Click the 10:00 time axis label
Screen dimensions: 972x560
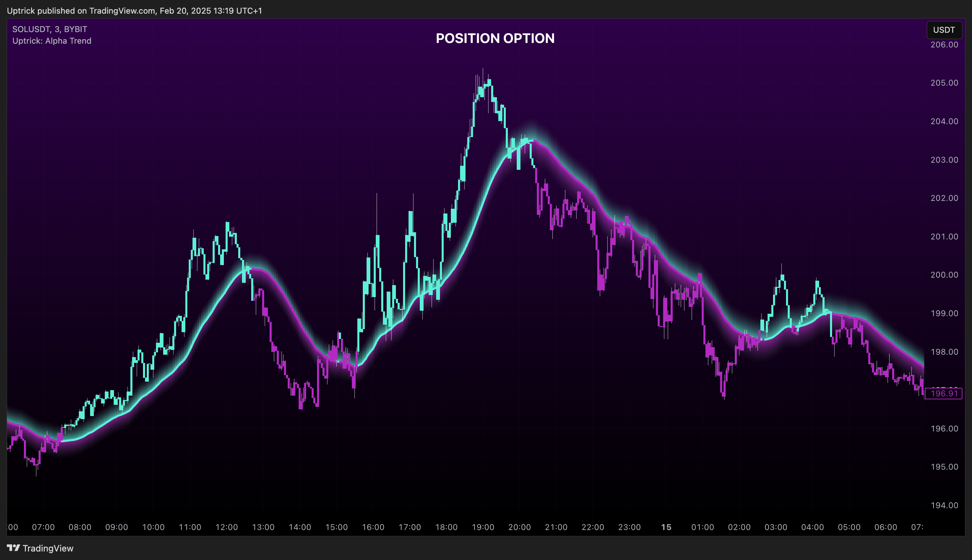(x=153, y=527)
